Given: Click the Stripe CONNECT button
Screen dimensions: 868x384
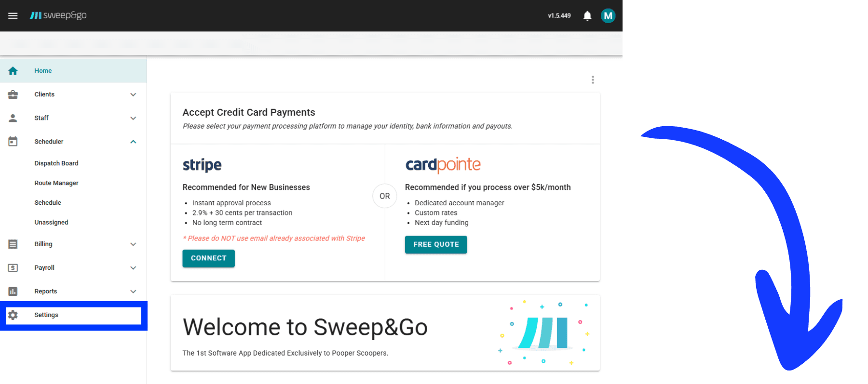Looking at the screenshot, I should [208, 258].
